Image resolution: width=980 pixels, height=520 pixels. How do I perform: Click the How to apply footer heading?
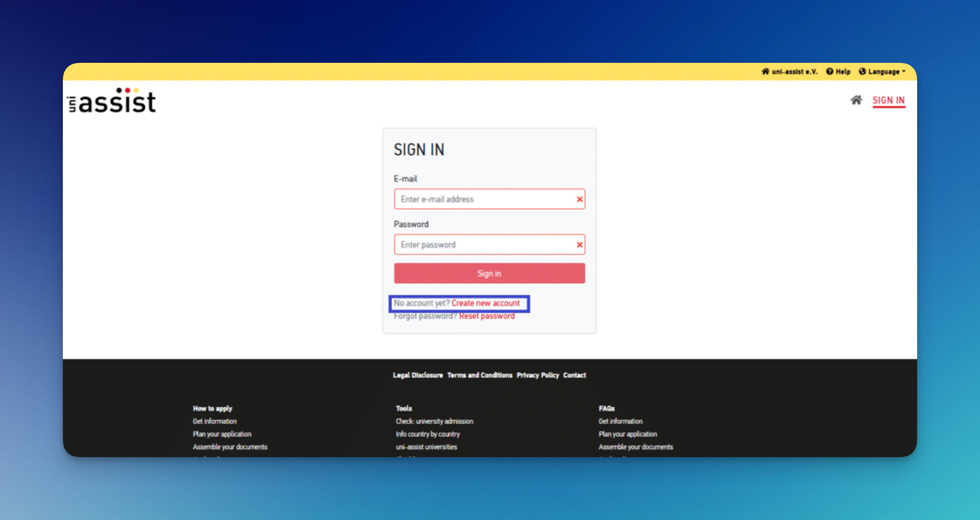click(x=212, y=408)
